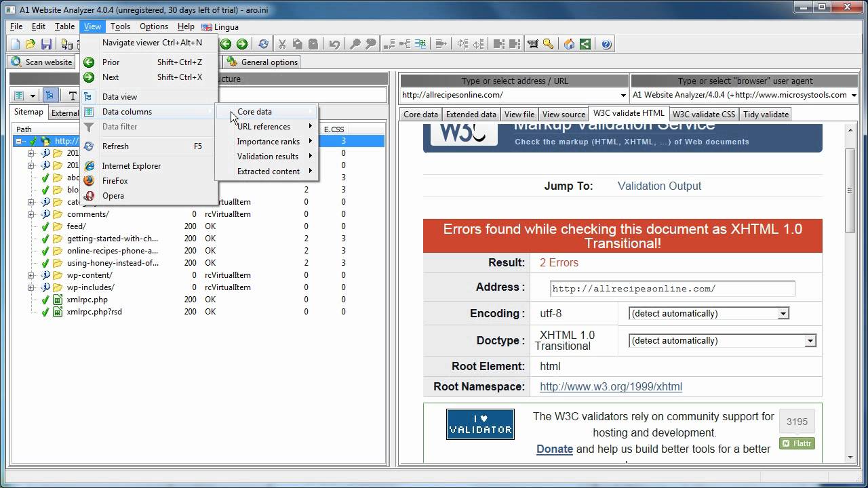Toggle the check on feed/ item

(45, 226)
